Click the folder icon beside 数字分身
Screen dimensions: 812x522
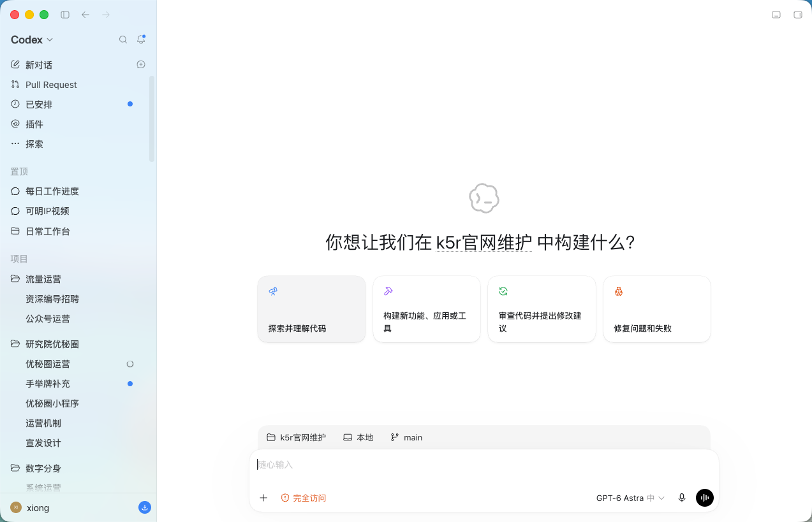point(15,468)
